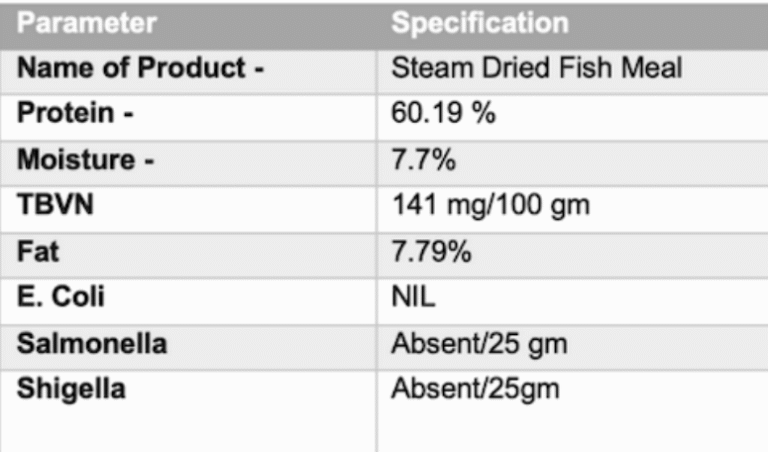Click the 60.19 % protein value
This screenshot has height=452, width=768.
point(444,114)
